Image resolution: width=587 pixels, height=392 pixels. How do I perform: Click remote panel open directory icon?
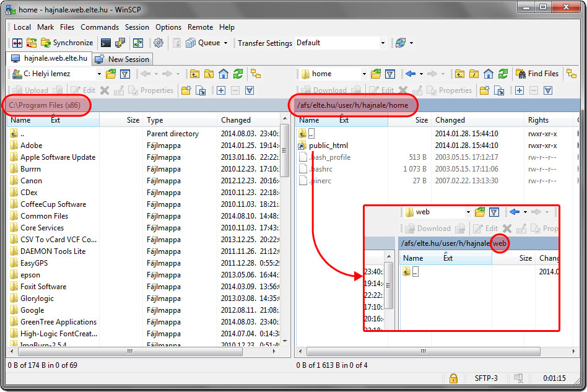point(376,74)
